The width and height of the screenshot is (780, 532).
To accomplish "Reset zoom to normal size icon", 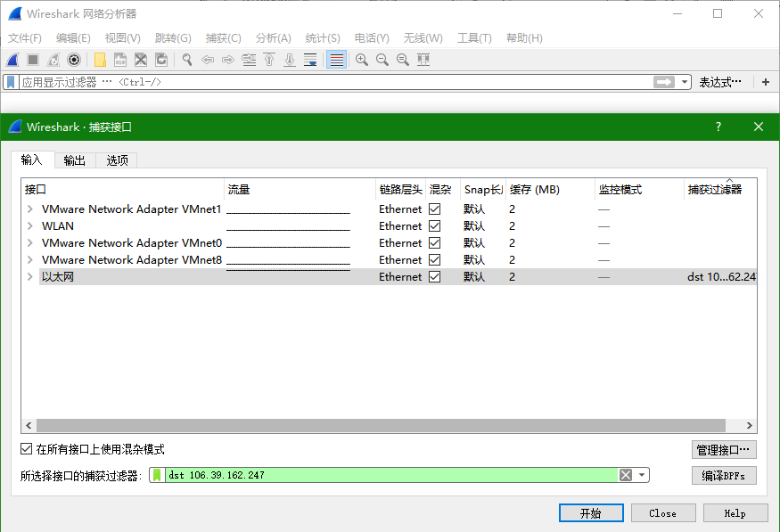I will click(x=402, y=61).
